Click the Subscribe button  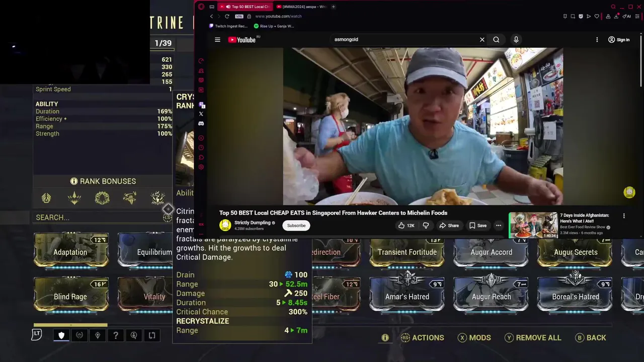coord(296,226)
